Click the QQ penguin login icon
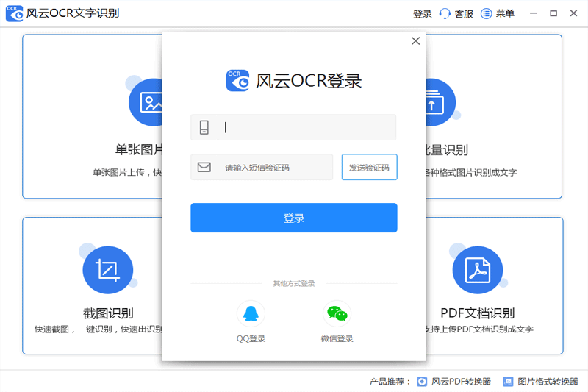 pos(251,313)
